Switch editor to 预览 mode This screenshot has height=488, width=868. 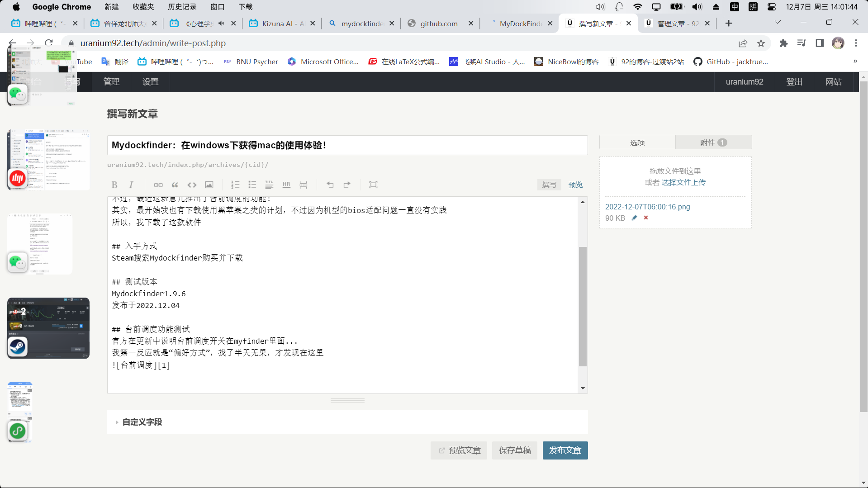(575, 185)
